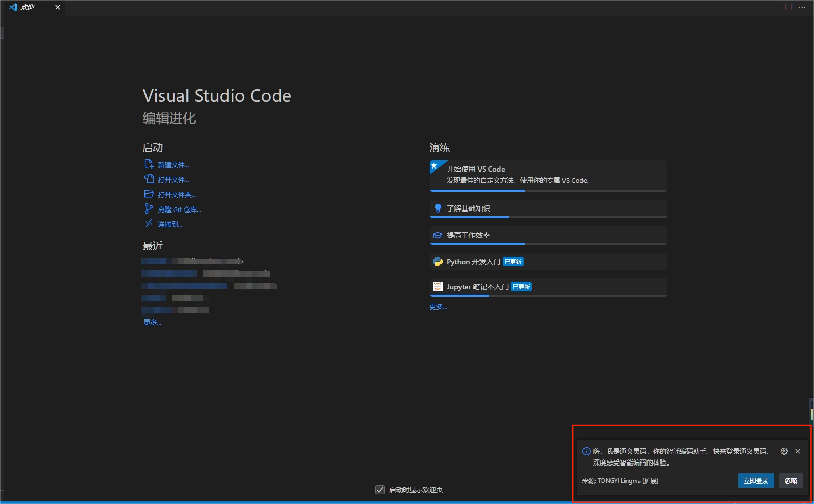
Task: Choose the 克隆 Git 仓库 link
Action: [179, 209]
